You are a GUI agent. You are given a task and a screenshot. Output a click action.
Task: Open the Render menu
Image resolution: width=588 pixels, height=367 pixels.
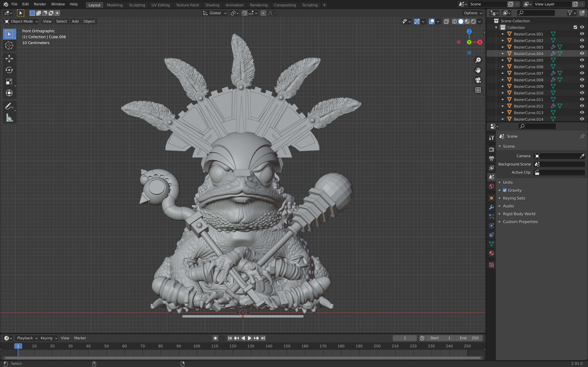[x=40, y=4]
